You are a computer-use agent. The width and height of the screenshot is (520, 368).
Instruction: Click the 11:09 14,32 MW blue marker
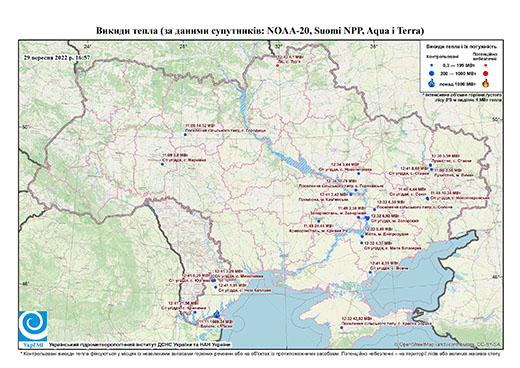point(185,134)
